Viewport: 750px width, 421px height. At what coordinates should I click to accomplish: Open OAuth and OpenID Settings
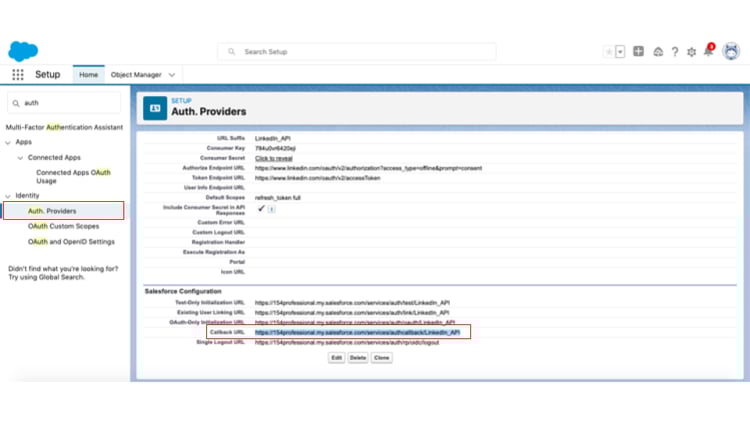pos(71,242)
